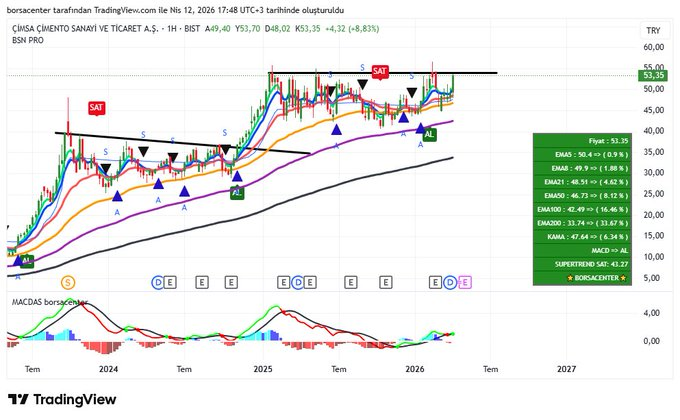The width and height of the screenshot is (680, 420).
Task: Click the green AL signal below the late-2024 breakout
Action: 237,193
